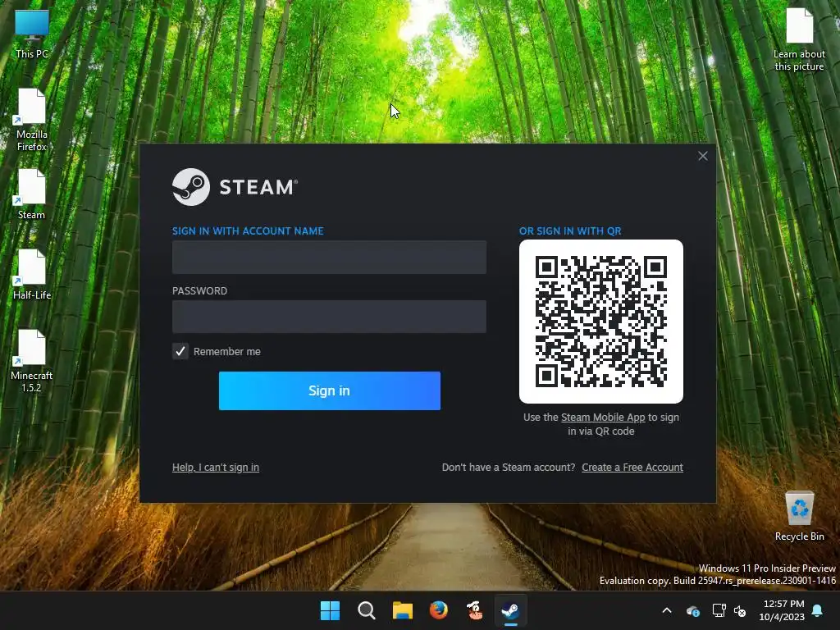
Task: Click the 'OR SIGN IN WITH QR' heading
Action: pyautogui.click(x=570, y=231)
